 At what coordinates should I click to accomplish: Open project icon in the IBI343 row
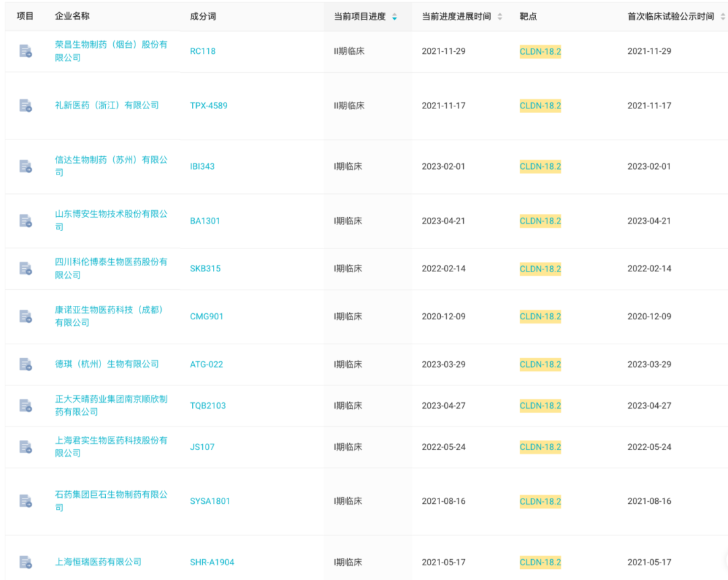[26, 166]
